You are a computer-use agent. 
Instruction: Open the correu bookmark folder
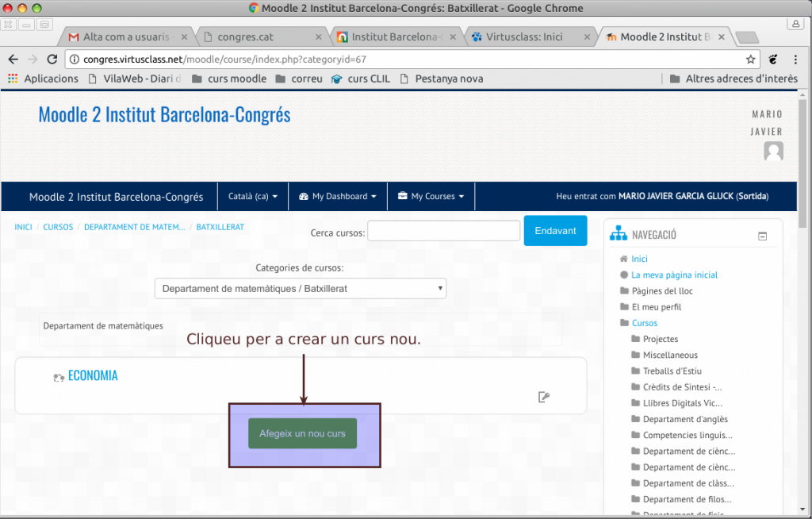click(x=299, y=79)
